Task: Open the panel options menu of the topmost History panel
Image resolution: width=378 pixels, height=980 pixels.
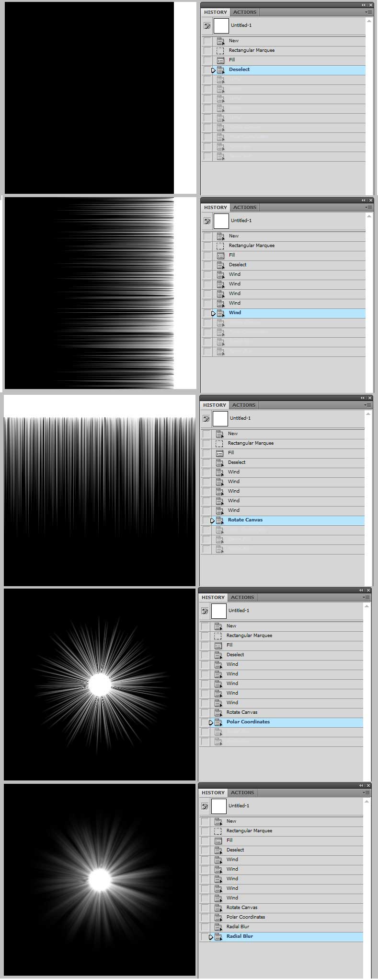Action: coord(368,12)
